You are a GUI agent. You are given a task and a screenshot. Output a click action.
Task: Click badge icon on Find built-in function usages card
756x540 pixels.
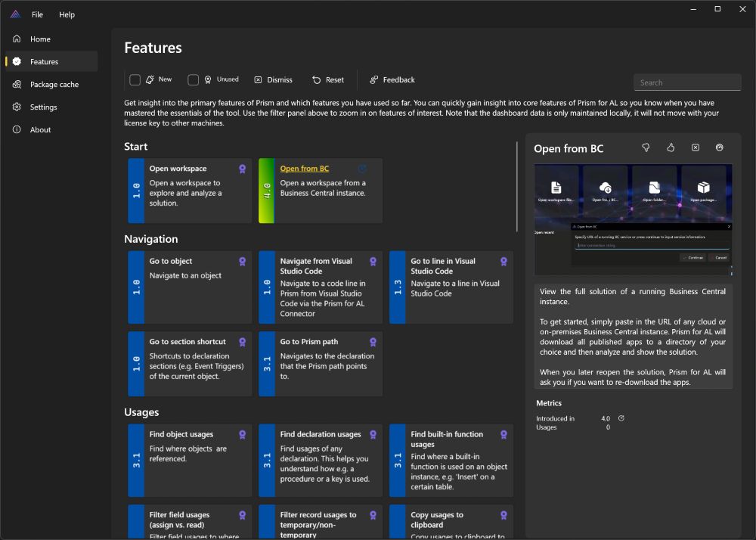[x=503, y=434]
